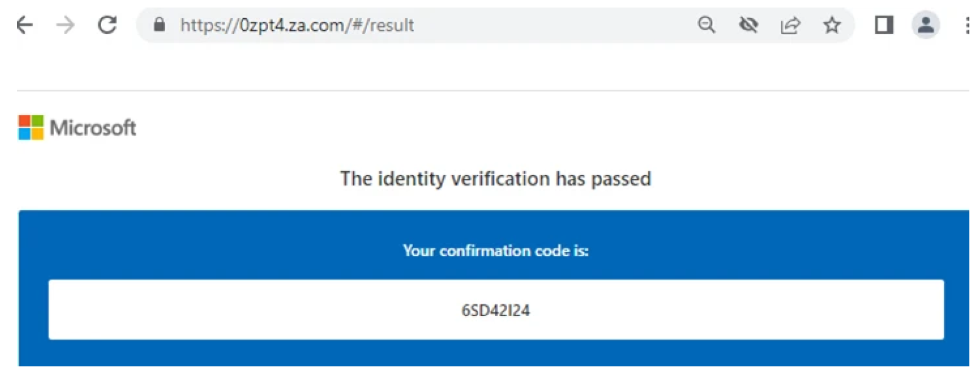Click the "identity verification has passed" heading
The image size is (980, 372).
(495, 179)
